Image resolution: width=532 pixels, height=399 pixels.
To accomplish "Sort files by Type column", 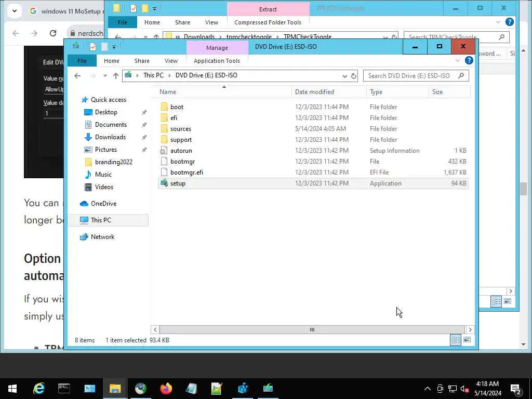I will [397, 92].
